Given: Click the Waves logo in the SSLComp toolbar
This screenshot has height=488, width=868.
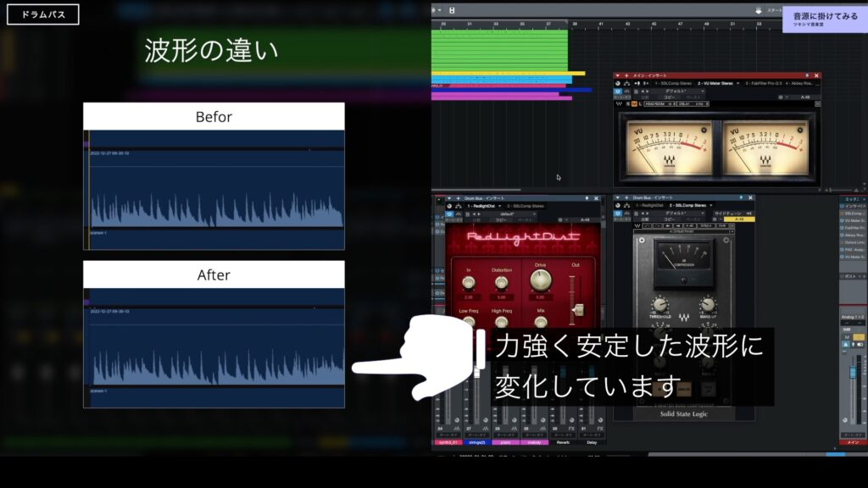Looking at the screenshot, I should click(637, 225).
